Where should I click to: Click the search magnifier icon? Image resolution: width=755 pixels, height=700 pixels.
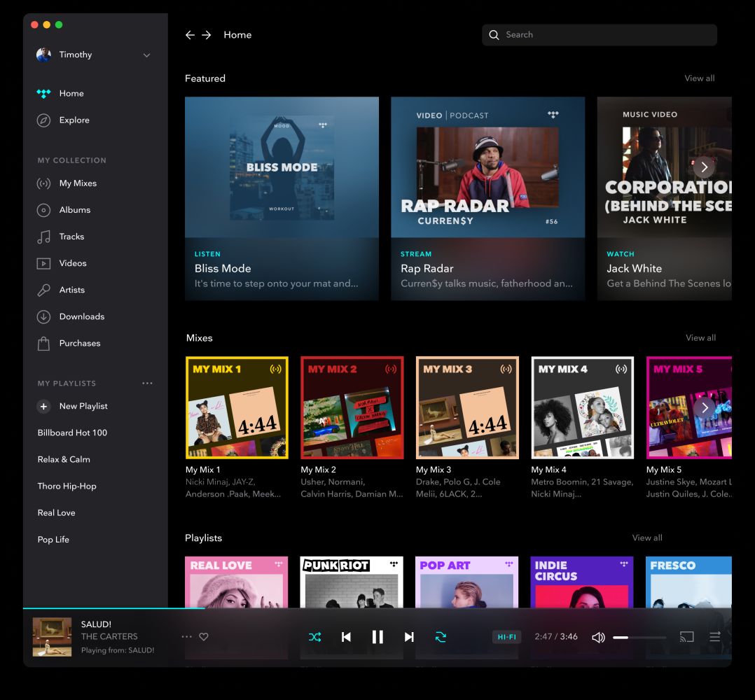click(494, 34)
